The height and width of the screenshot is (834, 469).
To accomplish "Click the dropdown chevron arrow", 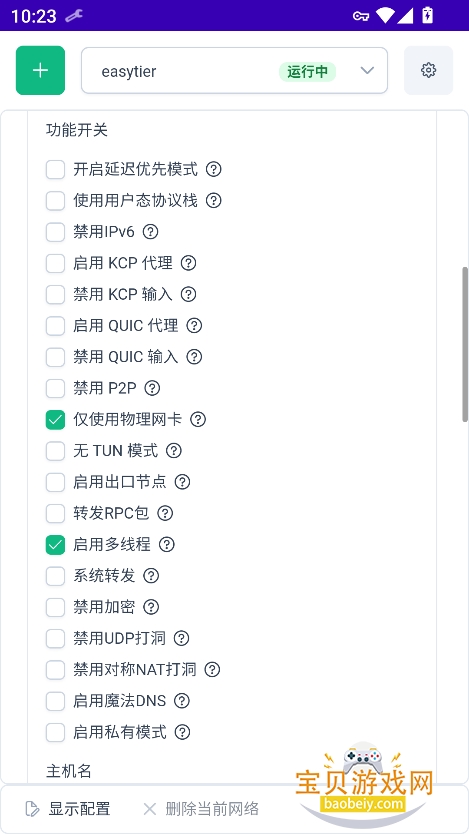I will (x=367, y=71).
